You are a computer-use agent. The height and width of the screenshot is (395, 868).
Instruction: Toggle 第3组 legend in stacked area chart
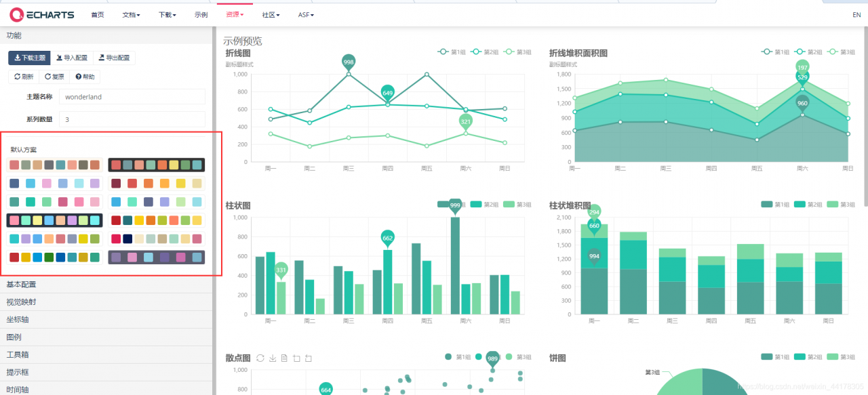coord(841,52)
